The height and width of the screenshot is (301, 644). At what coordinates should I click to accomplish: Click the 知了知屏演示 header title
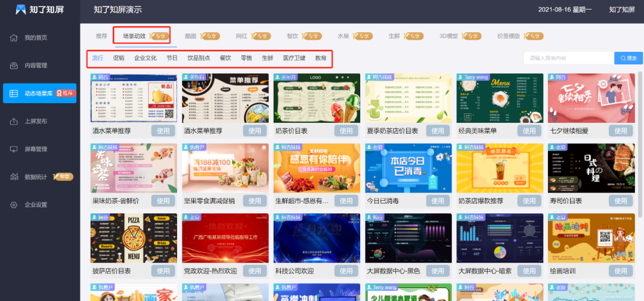[118, 10]
